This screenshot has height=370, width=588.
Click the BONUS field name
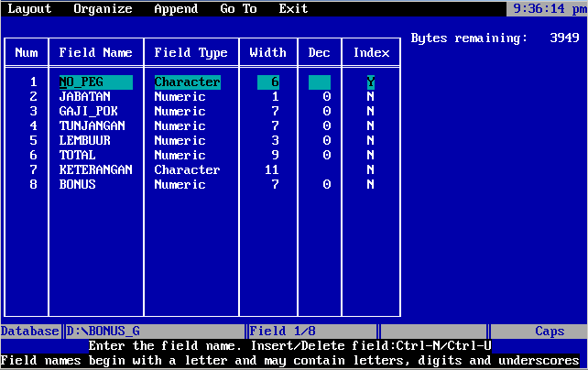coord(77,184)
